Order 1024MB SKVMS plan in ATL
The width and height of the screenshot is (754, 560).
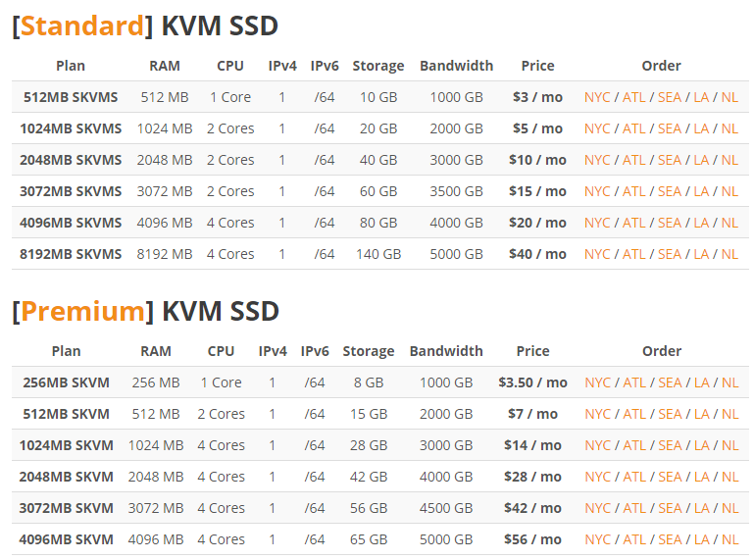[x=633, y=128]
